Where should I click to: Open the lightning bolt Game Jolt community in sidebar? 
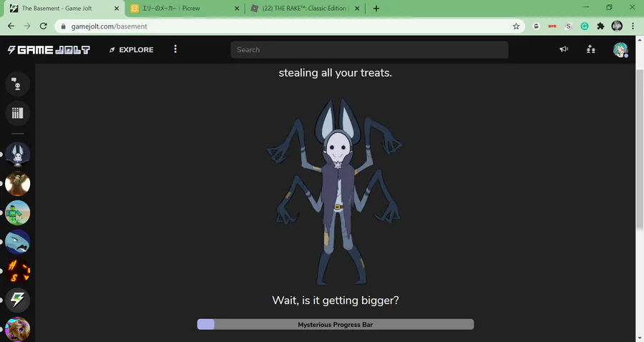pyautogui.click(x=17, y=300)
